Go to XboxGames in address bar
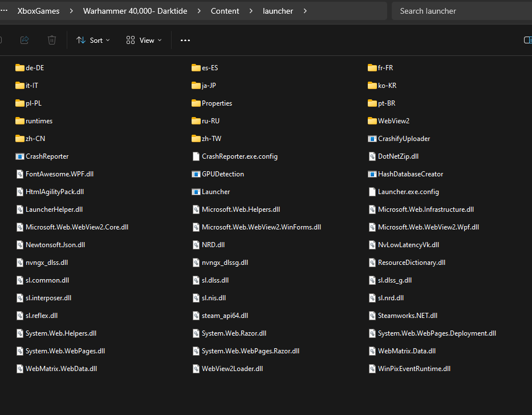 click(x=38, y=11)
